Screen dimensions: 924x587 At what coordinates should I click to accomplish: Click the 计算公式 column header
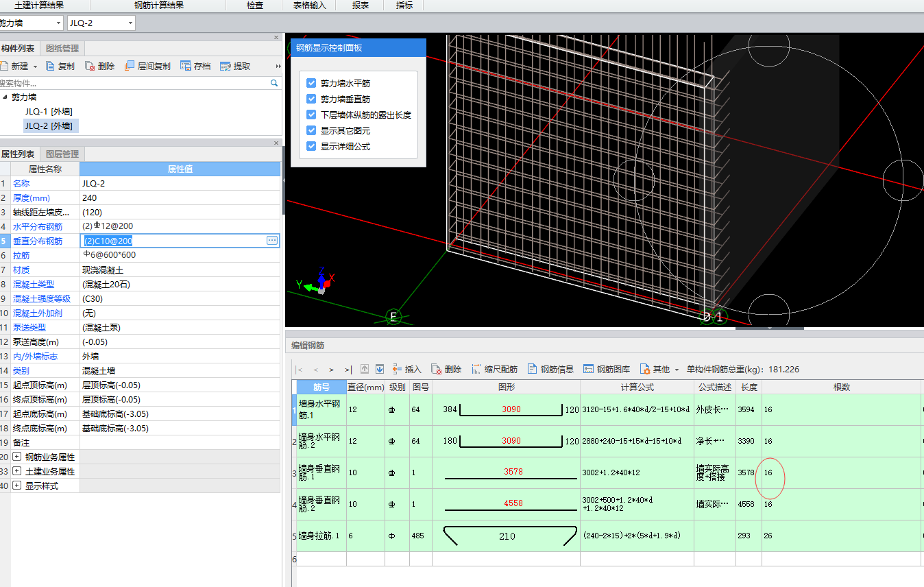(x=637, y=387)
